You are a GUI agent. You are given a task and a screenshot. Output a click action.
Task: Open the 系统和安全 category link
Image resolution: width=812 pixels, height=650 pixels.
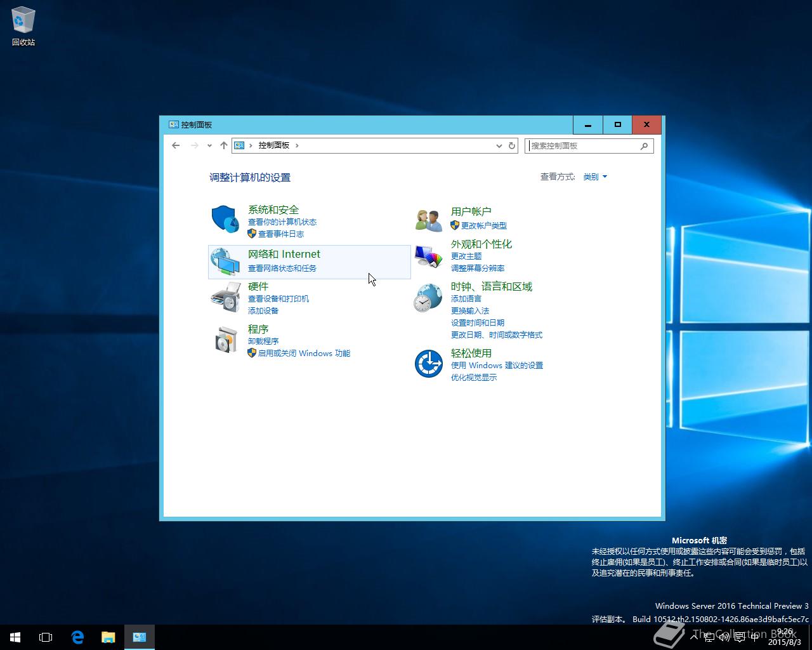(273, 209)
